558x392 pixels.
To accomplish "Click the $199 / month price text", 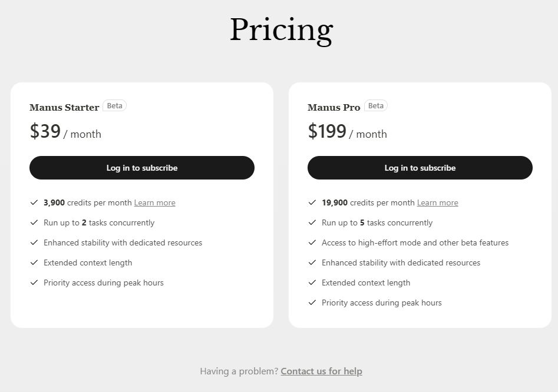I will (x=347, y=132).
